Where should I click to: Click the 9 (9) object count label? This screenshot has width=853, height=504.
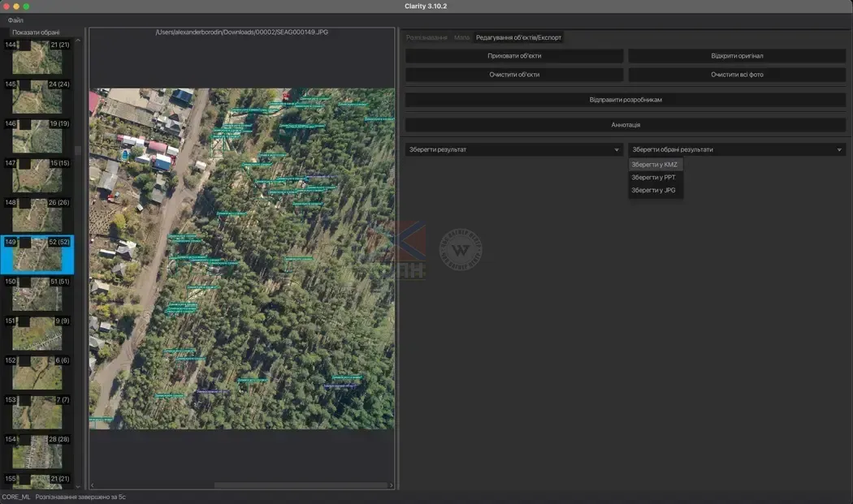coord(63,321)
